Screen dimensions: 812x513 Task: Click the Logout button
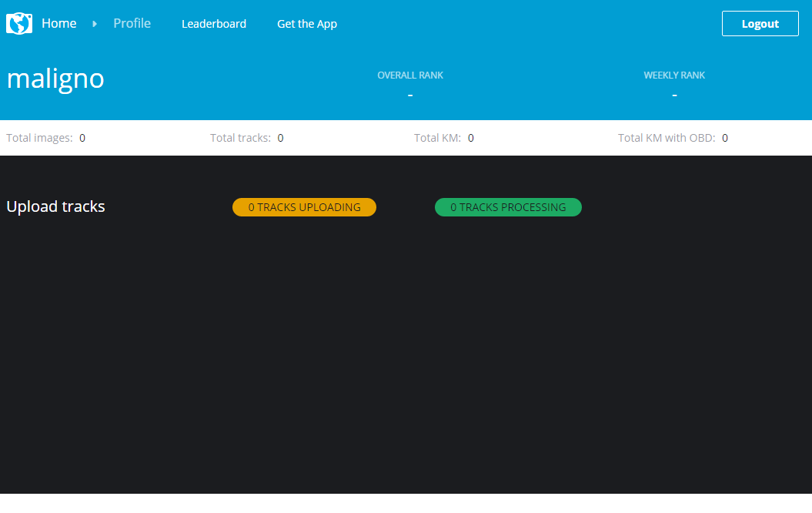760,23
